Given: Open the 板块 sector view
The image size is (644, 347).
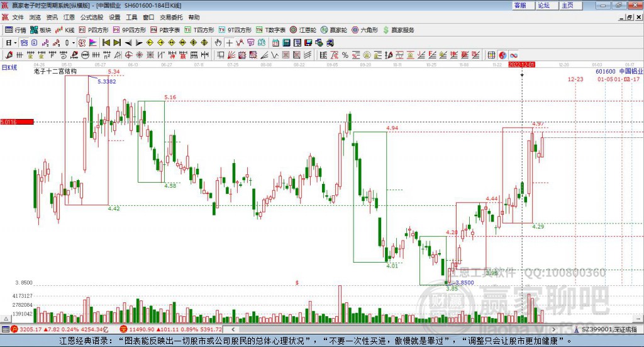Looking at the screenshot, I should click(x=40, y=30).
